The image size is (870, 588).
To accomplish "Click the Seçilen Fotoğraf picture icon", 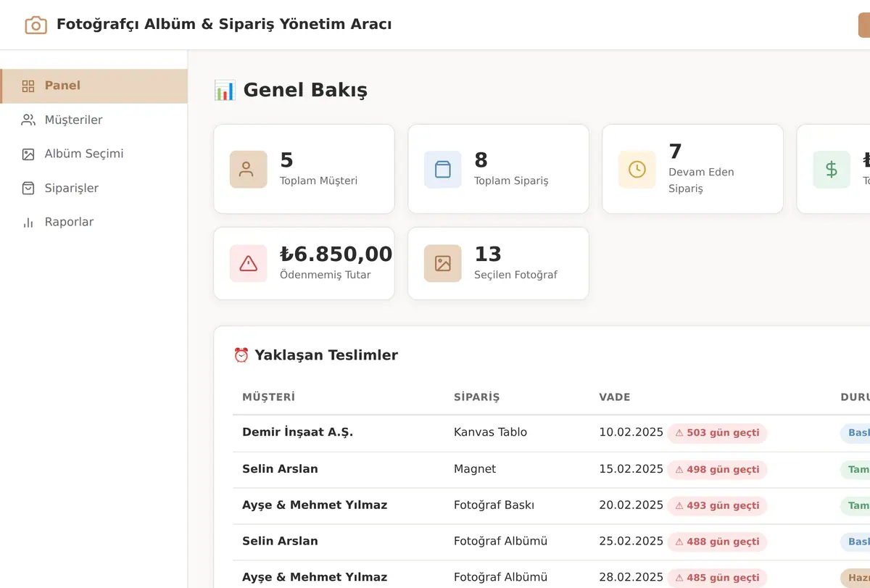I will tap(443, 263).
